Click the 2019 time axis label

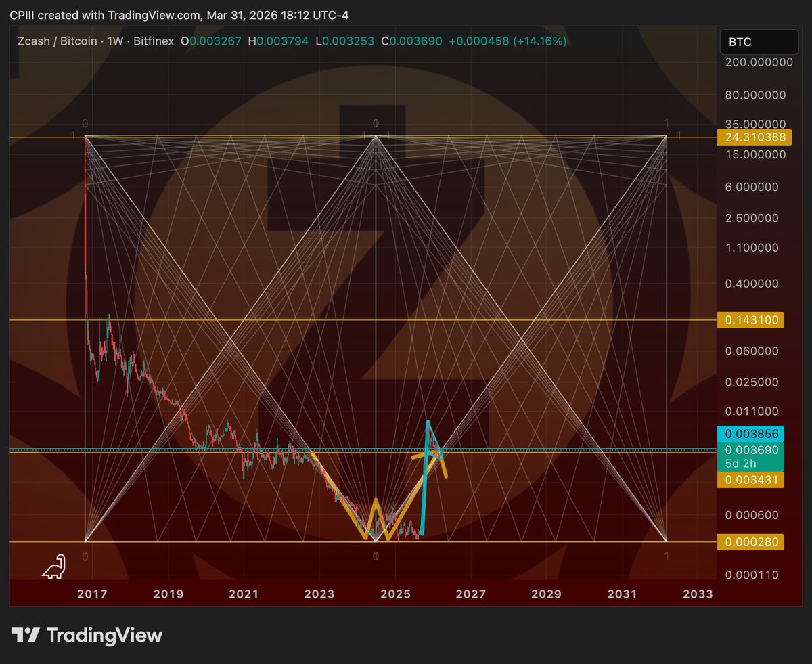168,594
